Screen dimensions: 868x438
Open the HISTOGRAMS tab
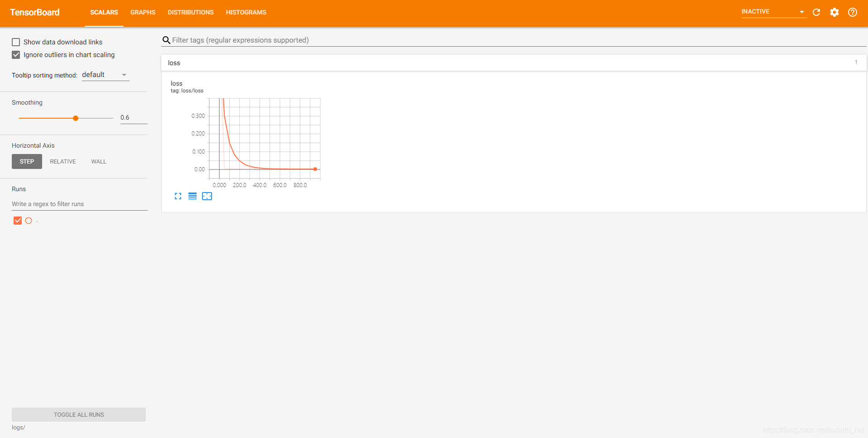point(246,12)
